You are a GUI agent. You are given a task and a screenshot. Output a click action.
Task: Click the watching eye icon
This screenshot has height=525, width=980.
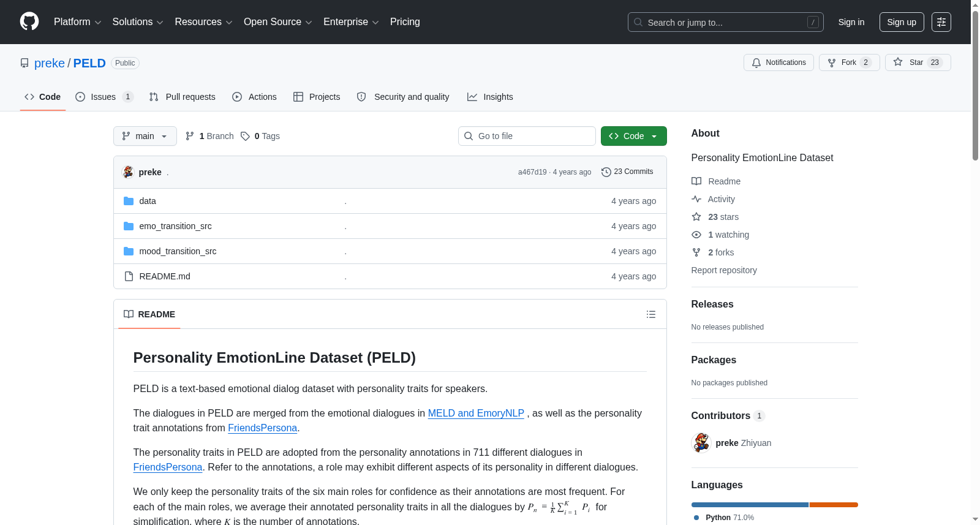(696, 235)
